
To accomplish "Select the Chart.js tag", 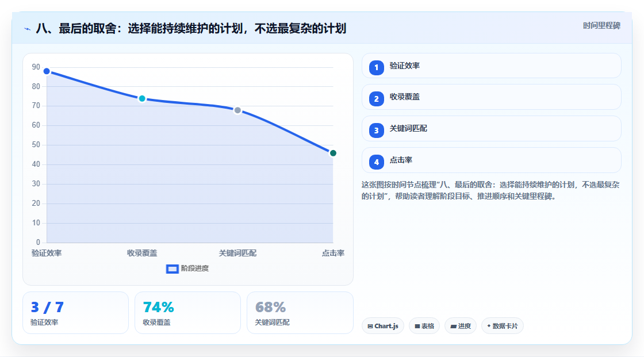I will (383, 326).
